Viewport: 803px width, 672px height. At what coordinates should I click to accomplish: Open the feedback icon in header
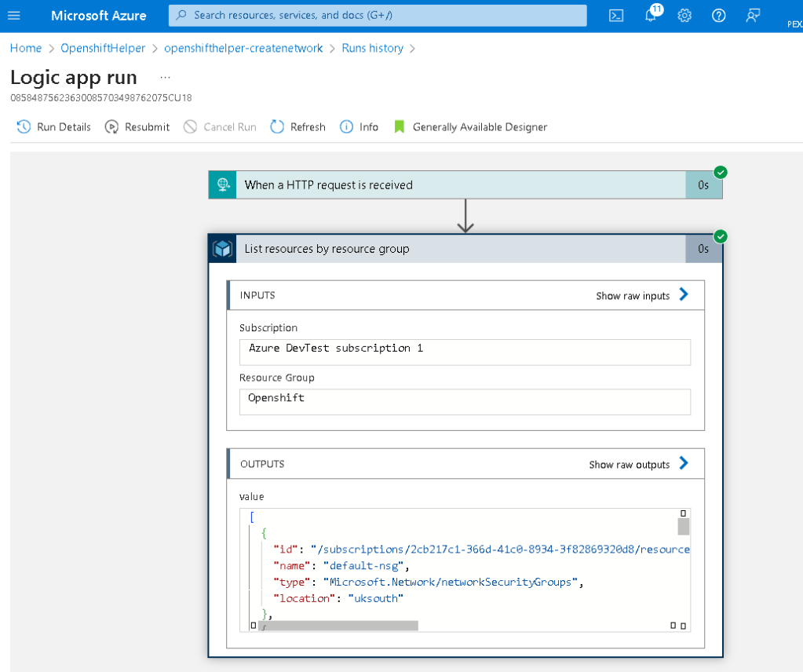click(753, 16)
